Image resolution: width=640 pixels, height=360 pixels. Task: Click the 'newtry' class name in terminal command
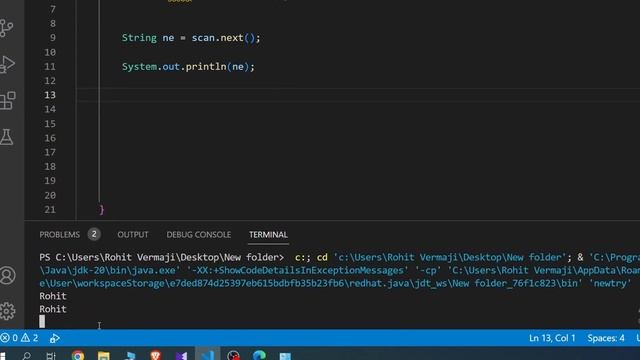point(610,283)
